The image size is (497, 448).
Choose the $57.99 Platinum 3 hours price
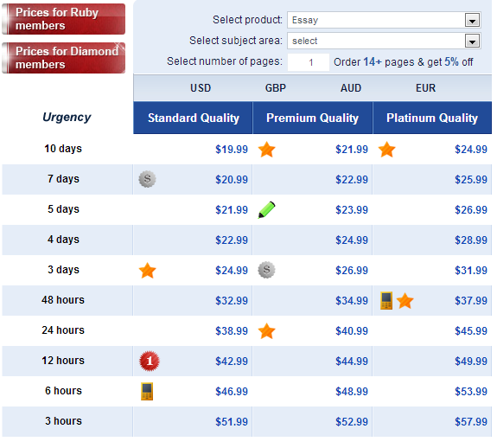click(471, 422)
